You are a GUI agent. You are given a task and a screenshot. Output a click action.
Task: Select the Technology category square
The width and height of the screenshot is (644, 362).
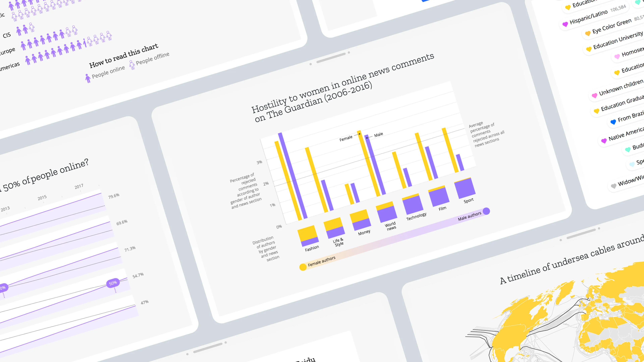[413, 204]
